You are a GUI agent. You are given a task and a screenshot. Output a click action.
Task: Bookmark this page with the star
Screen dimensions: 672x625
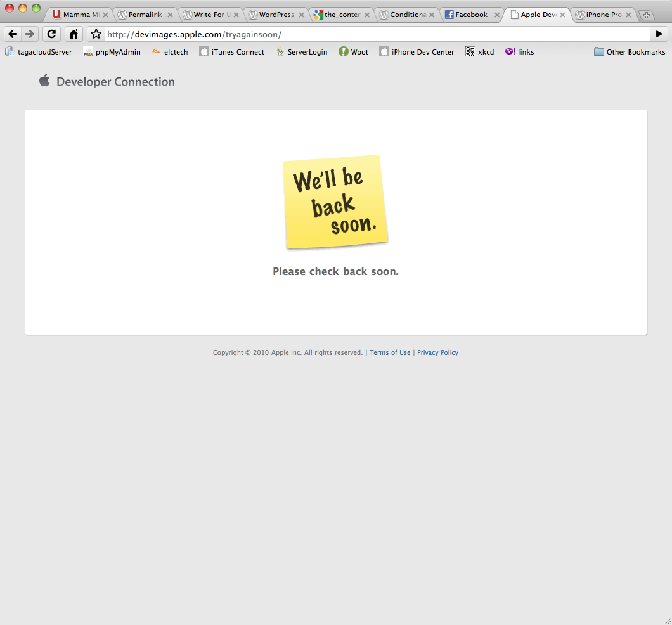(x=96, y=34)
